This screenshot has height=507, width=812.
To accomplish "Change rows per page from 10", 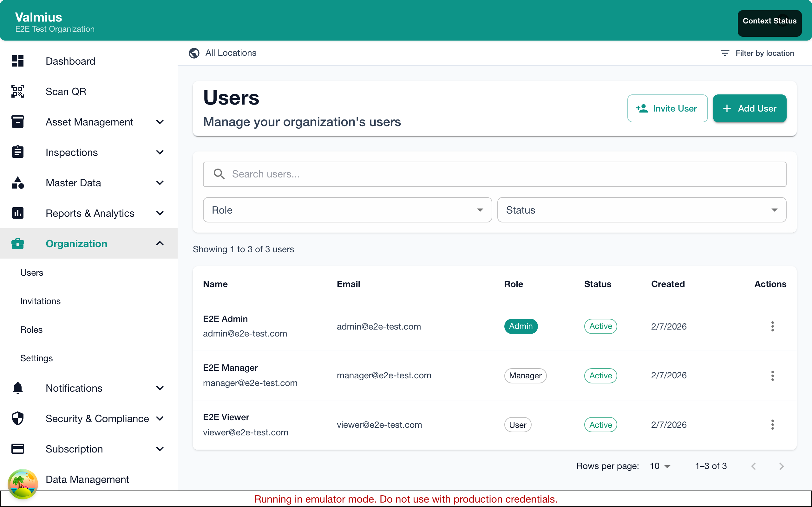I will pyautogui.click(x=659, y=466).
